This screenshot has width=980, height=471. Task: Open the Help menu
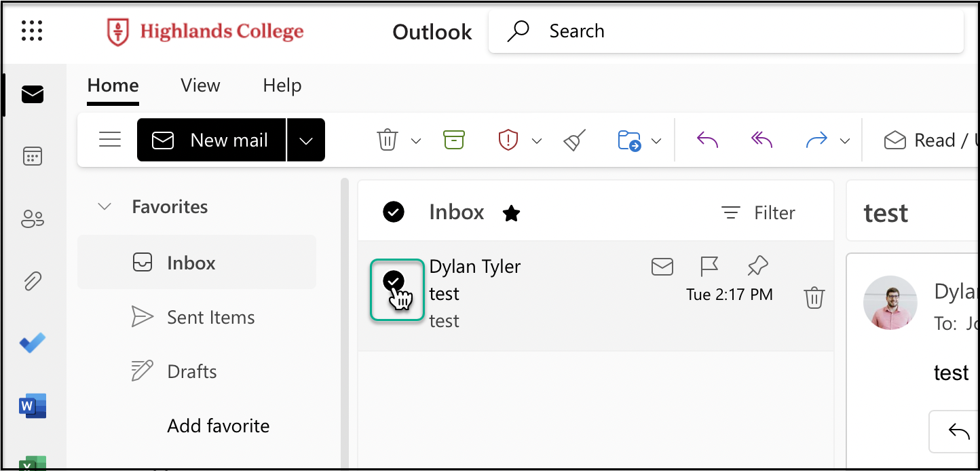click(x=282, y=86)
